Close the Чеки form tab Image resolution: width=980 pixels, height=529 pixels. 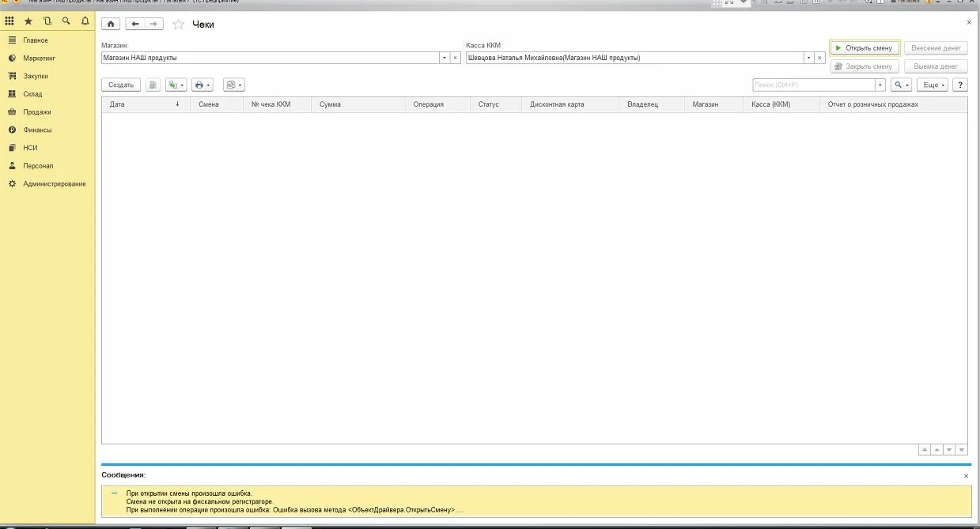point(970,23)
